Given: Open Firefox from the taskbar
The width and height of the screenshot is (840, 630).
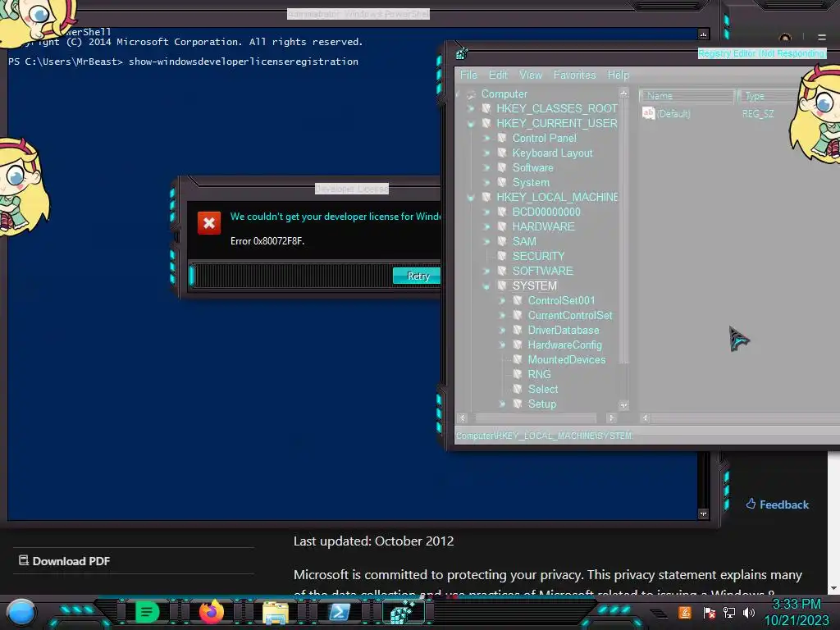Looking at the screenshot, I should pos(211,612).
